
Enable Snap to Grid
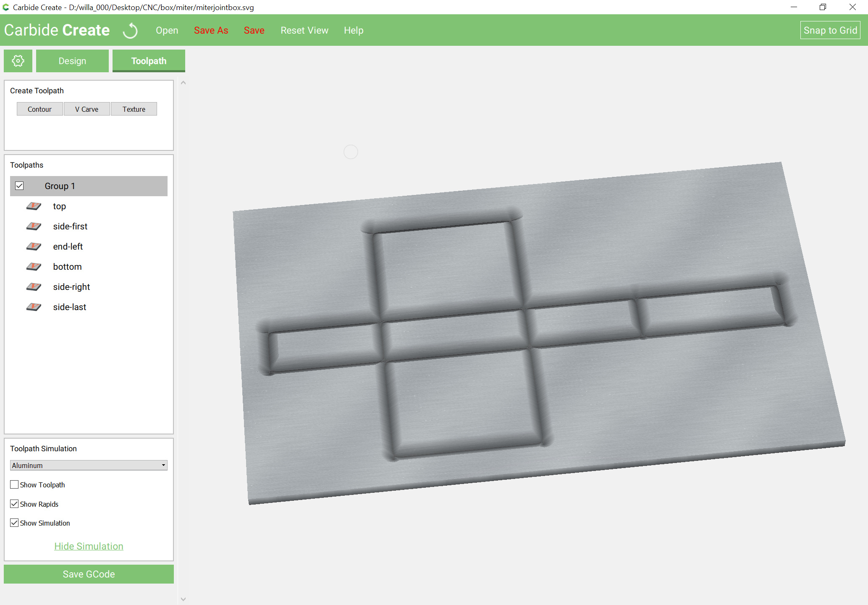829,30
